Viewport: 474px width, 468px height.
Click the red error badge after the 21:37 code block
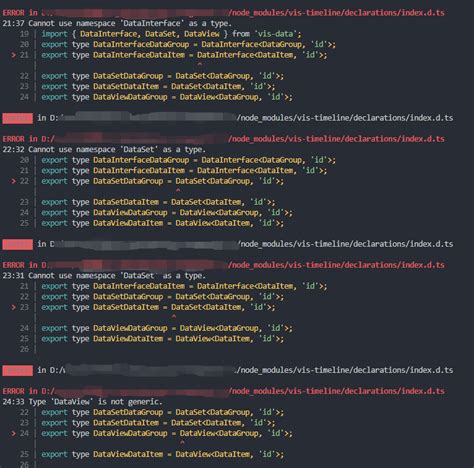click(x=17, y=118)
